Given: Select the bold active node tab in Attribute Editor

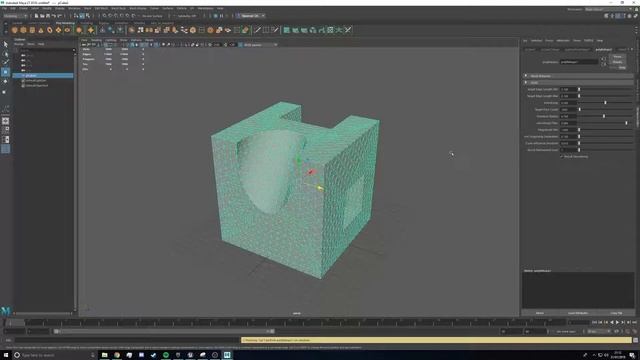Looking at the screenshot, I should (x=604, y=49).
